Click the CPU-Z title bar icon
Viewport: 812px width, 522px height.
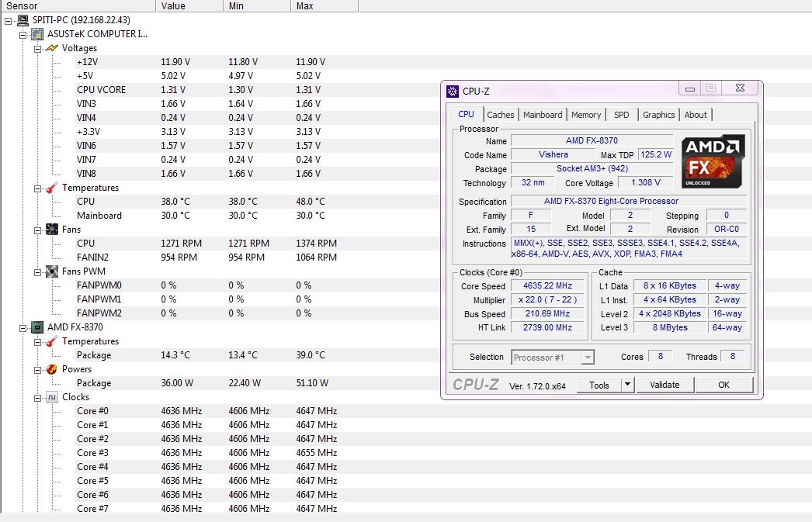click(x=453, y=92)
